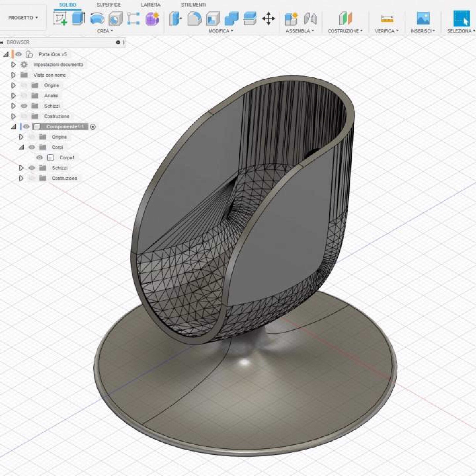Click the Press Pull tool icon
Image resolution: width=476 pixels, height=476 pixels.
click(175, 18)
